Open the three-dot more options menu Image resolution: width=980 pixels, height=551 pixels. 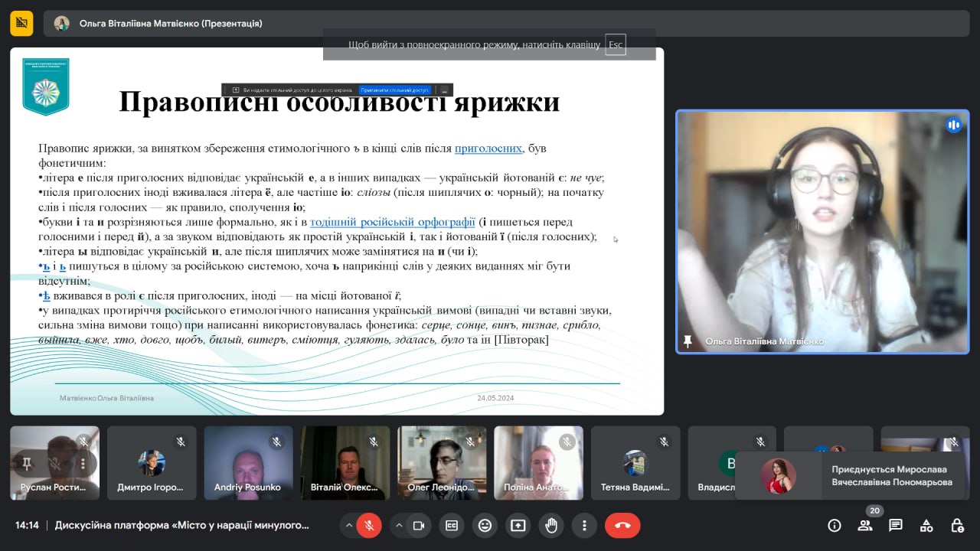point(584,525)
